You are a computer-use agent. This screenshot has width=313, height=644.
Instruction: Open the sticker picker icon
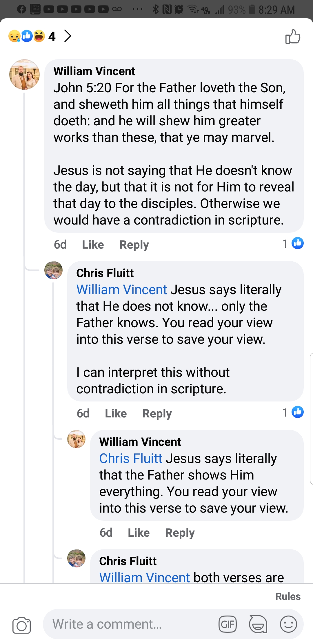258,624
